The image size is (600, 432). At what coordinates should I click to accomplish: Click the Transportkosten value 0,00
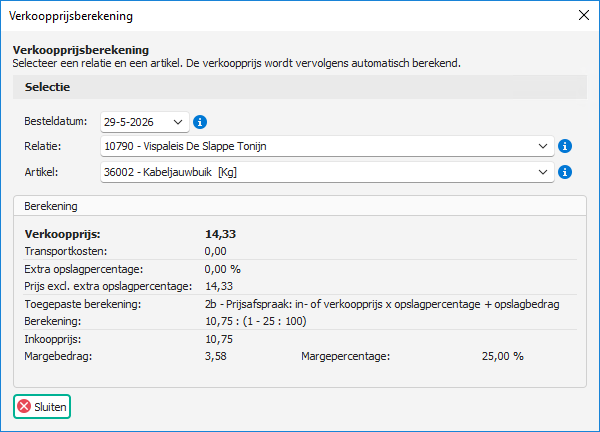(x=215, y=251)
